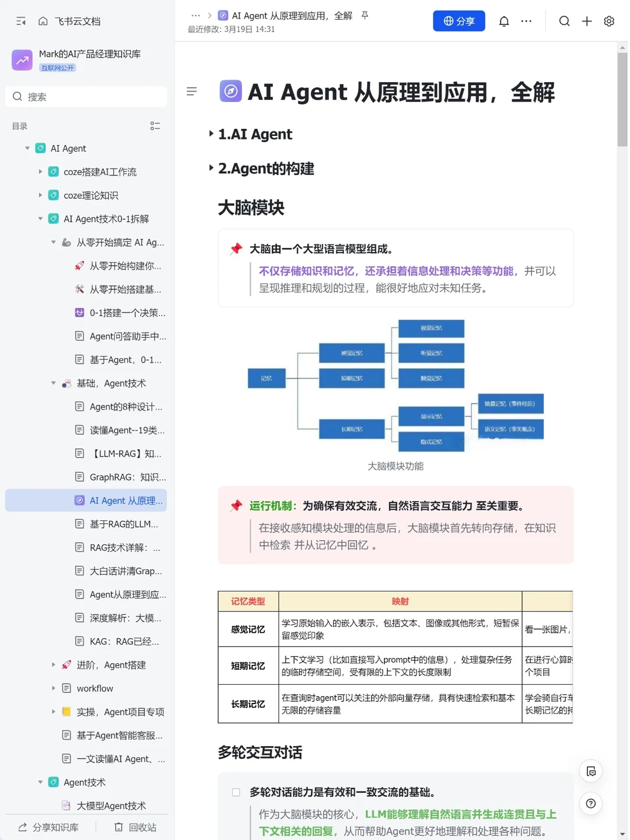Collapse the 基础，Agent技术 node arrow

(x=53, y=383)
